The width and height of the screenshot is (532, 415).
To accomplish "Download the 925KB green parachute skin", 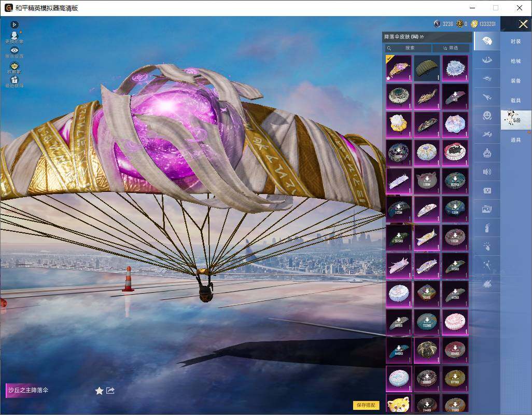I will (x=399, y=237).
